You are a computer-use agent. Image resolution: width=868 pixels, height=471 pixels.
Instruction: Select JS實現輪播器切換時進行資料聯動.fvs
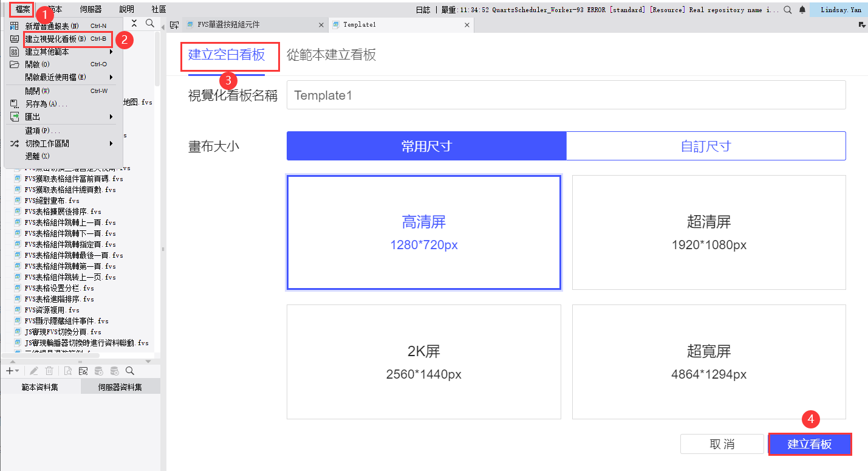tap(87, 343)
